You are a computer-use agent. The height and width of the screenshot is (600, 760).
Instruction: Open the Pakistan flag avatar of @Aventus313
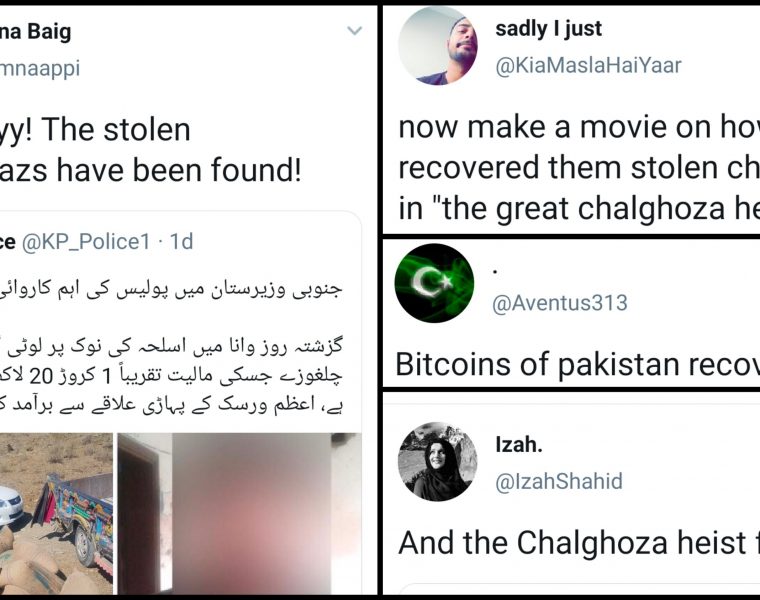point(434,282)
